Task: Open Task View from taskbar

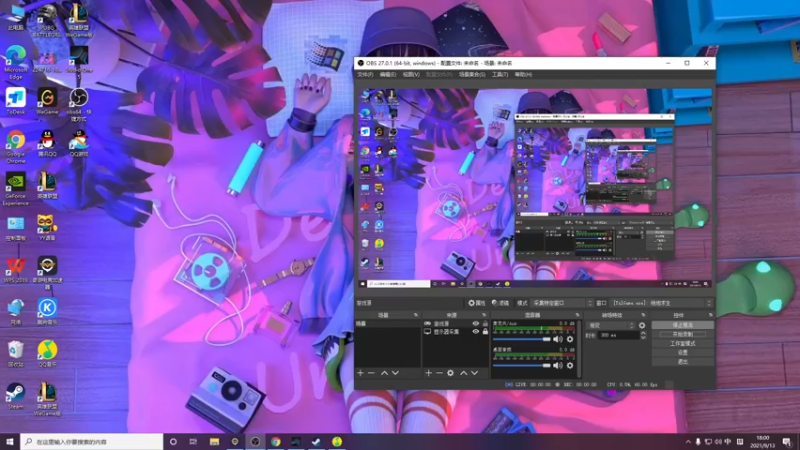Action: (x=193, y=442)
